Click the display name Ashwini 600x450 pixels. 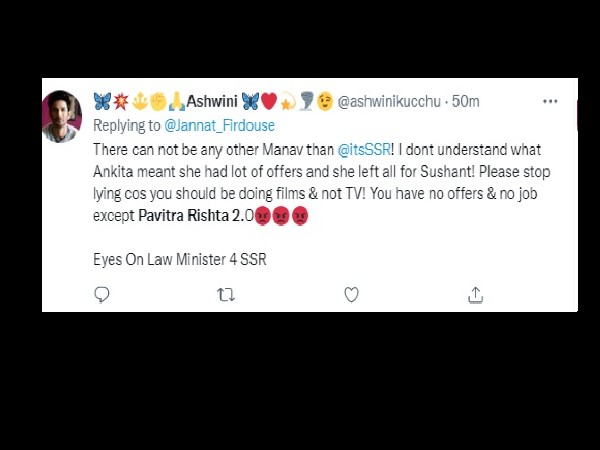(212, 101)
